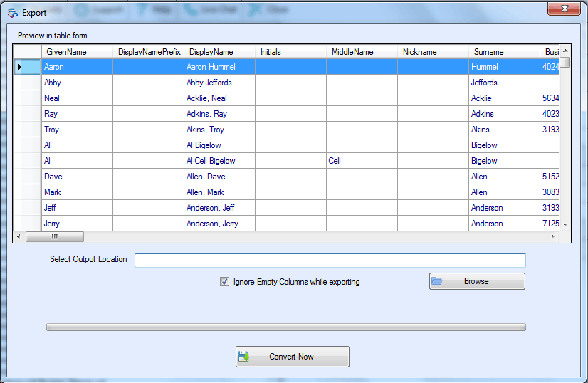
Task: Click the GivenName column header
Action: coord(78,52)
